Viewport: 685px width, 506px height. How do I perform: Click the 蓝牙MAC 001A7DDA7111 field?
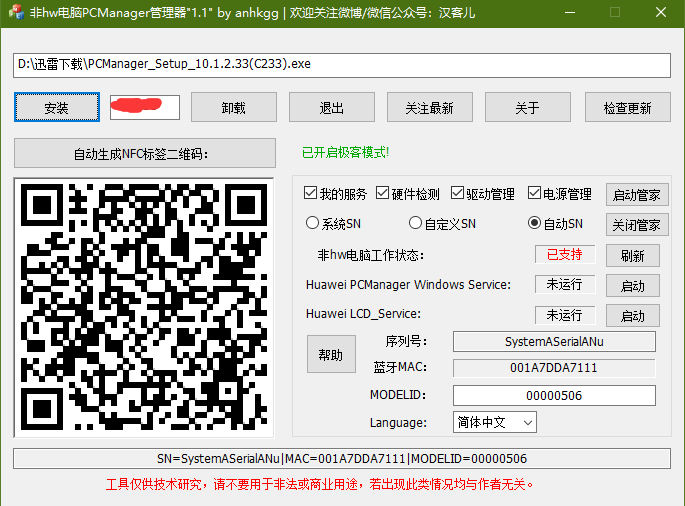[554, 368]
